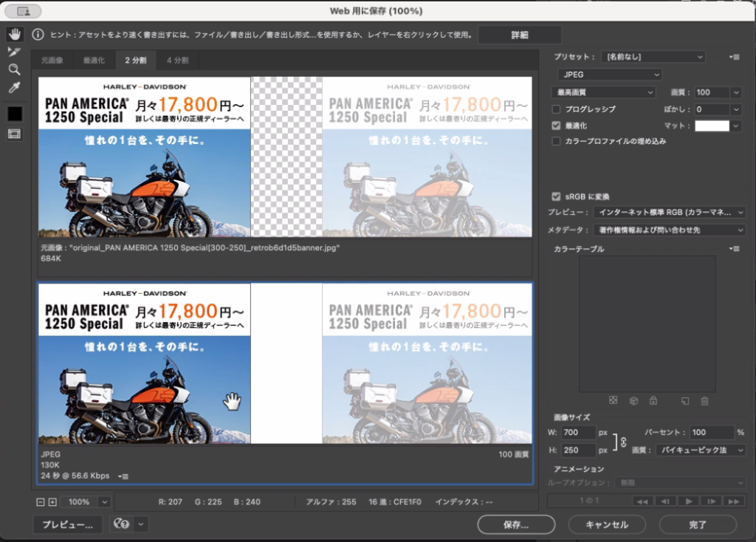
Task: Select the Hand tool
Action: [15, 35]
